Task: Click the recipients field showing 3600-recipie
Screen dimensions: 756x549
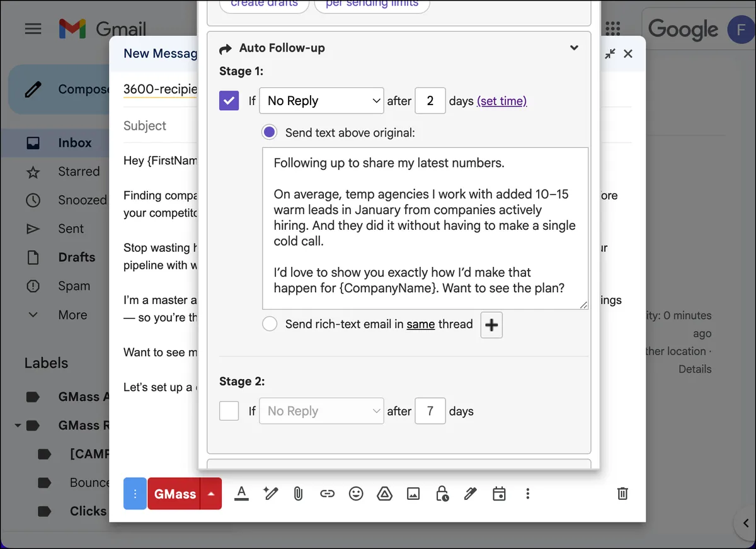Action: 161,89
